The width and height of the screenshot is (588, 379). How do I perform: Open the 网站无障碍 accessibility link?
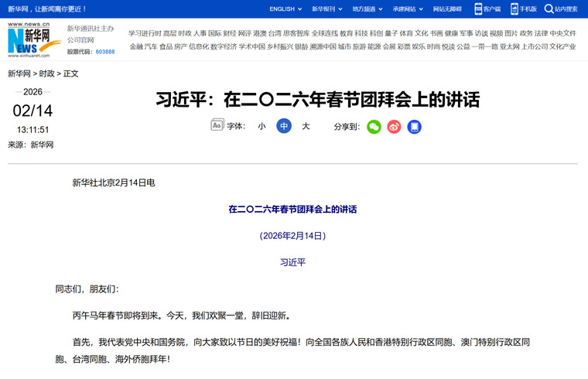[x=447, y=9]
